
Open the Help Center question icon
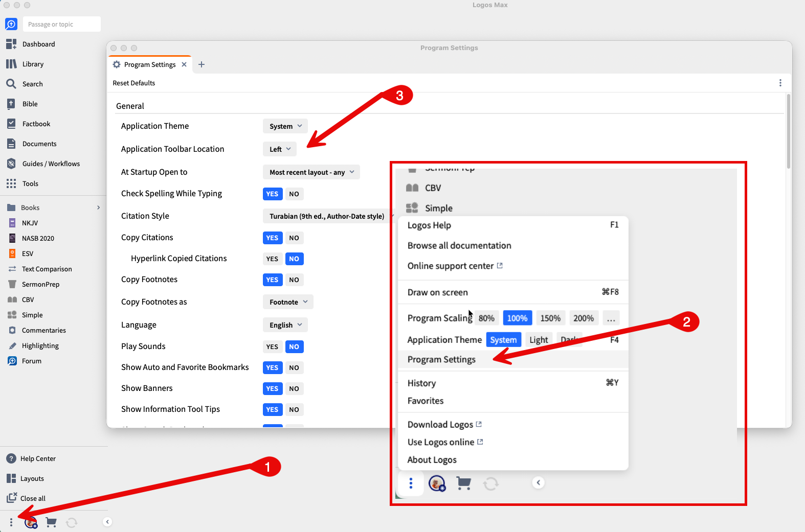pyautogui.click(x=11, y=458)
